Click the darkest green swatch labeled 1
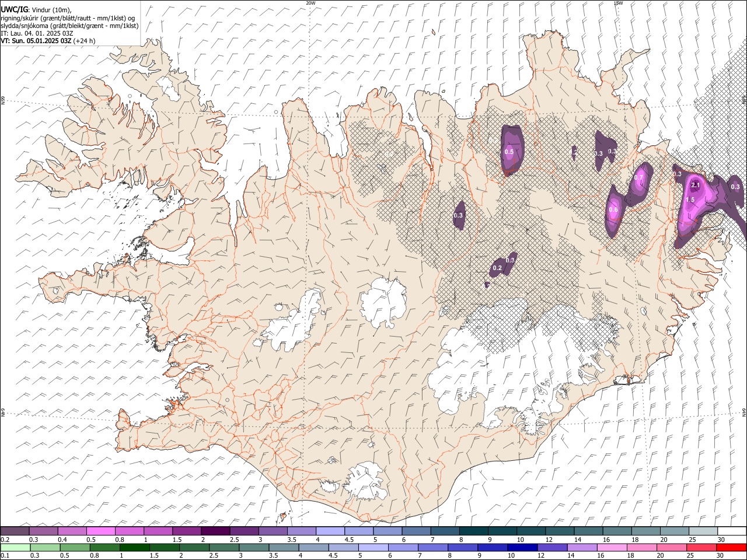The width and height of the screenshot is (747, 560). coord(135,547)
